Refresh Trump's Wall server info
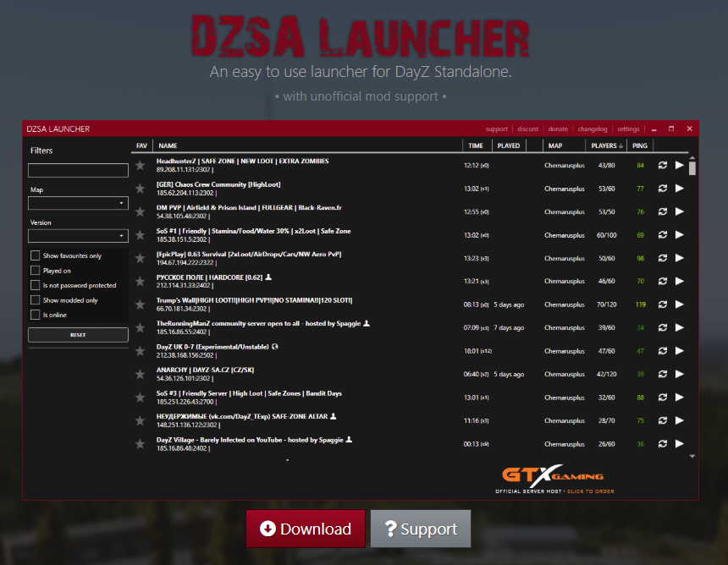The width and height of the screenshot is (728, 565). point(663,304)
